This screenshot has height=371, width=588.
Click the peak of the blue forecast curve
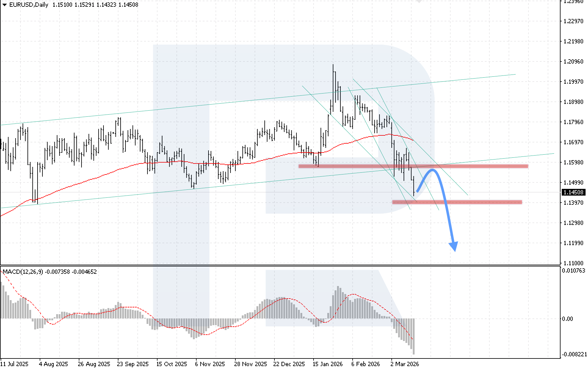(433, 170)
